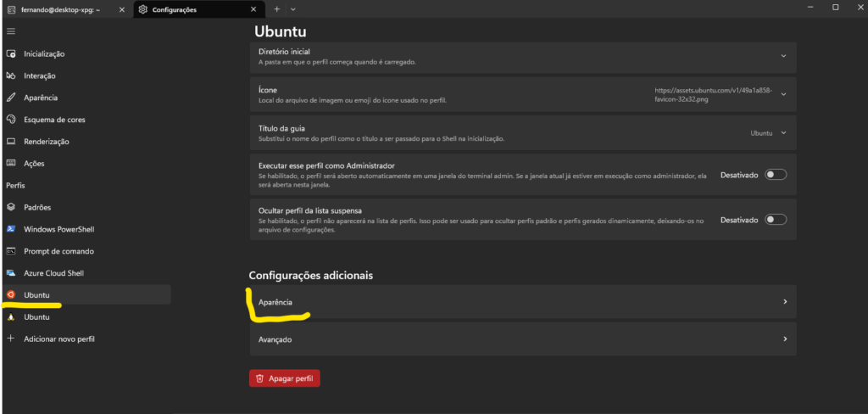Click the Título da guia label

click(282, 129)
